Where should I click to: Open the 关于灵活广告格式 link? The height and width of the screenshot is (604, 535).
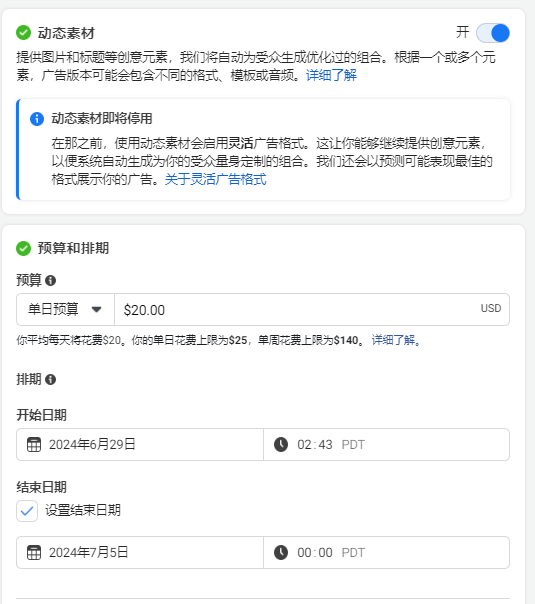215,179
